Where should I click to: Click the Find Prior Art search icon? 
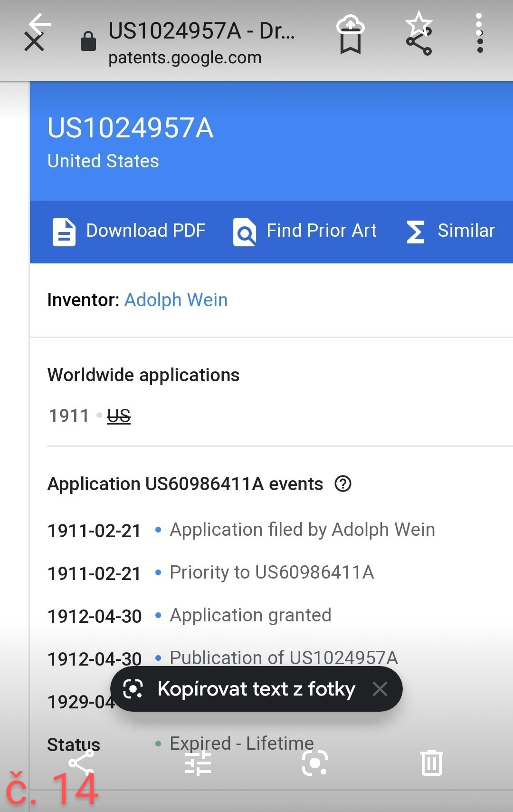[245, 232]
